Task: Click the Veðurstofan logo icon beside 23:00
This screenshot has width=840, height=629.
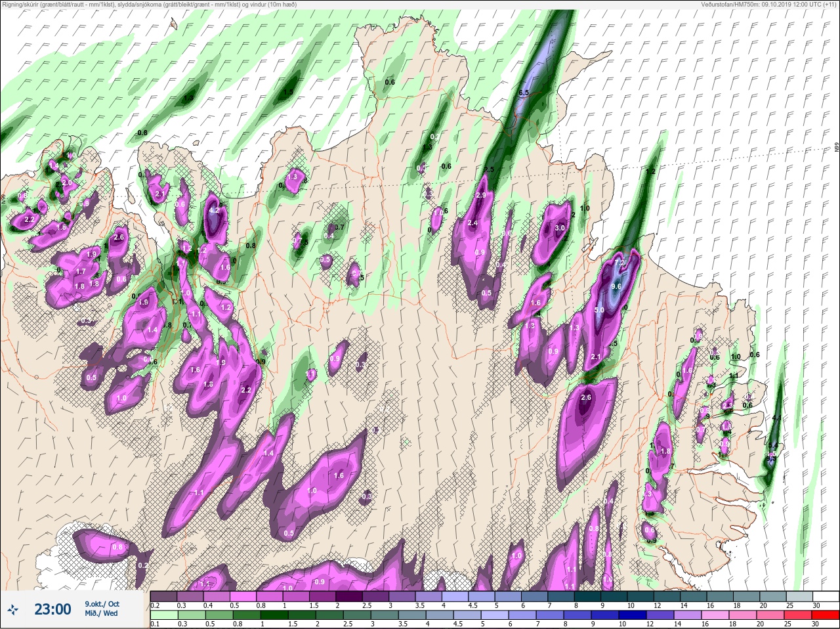Action: pyautogui.click(x=13, y=609)
